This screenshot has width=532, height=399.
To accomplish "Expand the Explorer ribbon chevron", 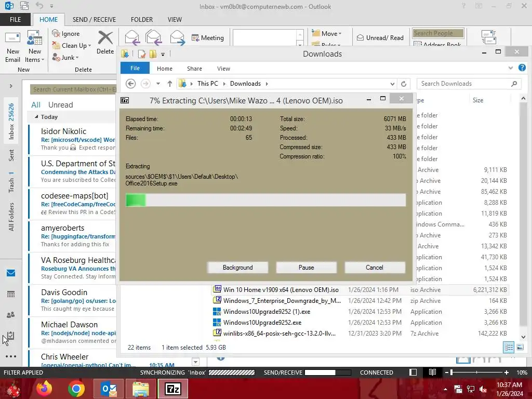I will 510,68.
